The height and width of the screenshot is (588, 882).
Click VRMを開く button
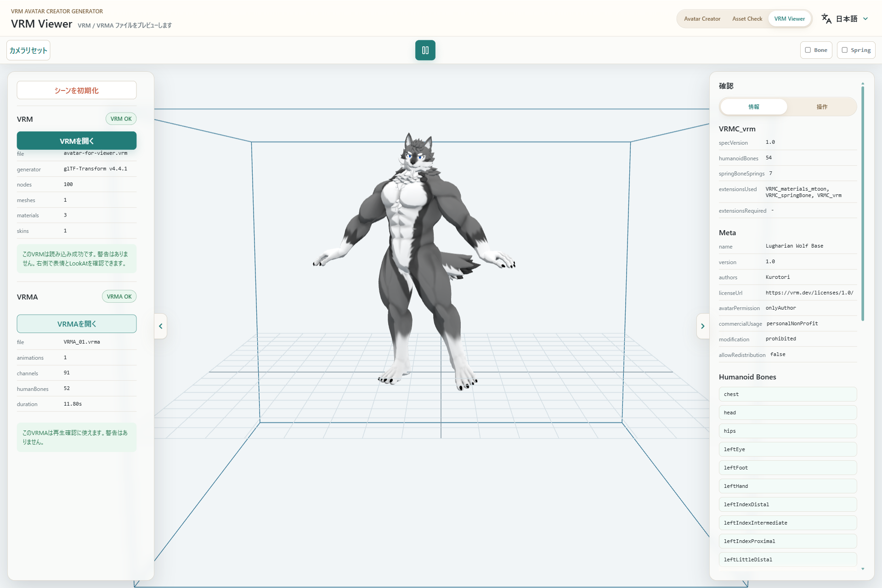(x=77, y=141)
